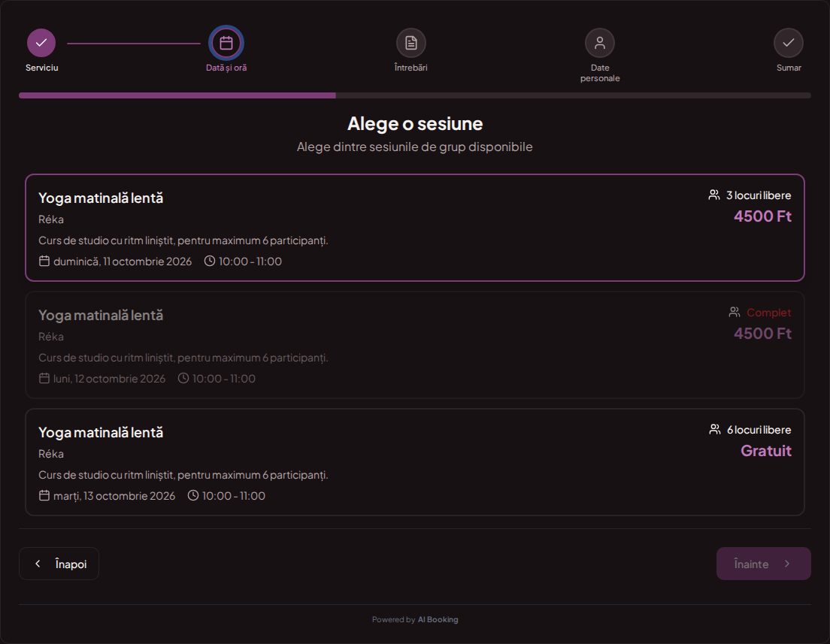Viewport: 830px width, 644px height.
Task: Click the left chevron in the Înapoi button
Action: pyautogui.click(x=38, y=564)
